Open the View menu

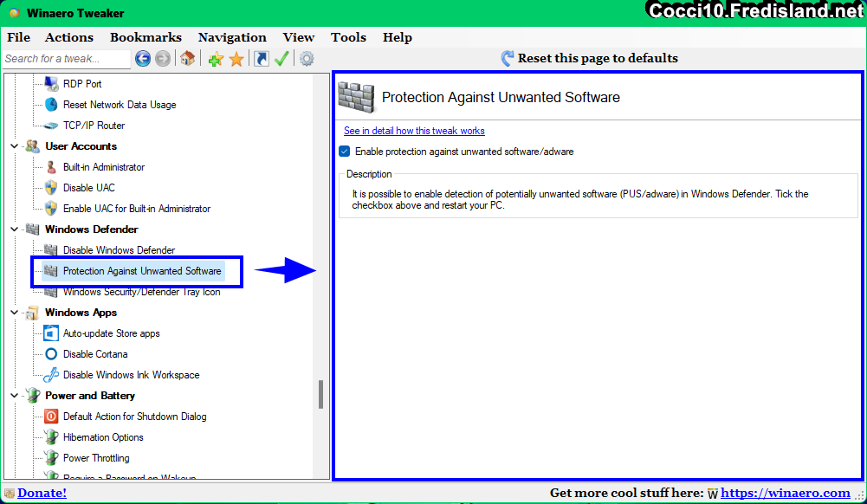[299, 37]
